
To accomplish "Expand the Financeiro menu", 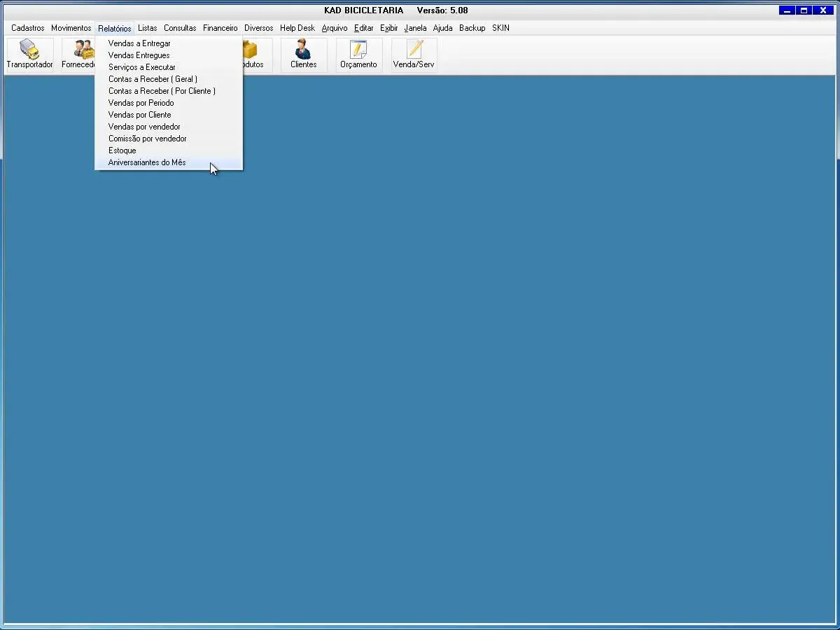I will point(220,28).
